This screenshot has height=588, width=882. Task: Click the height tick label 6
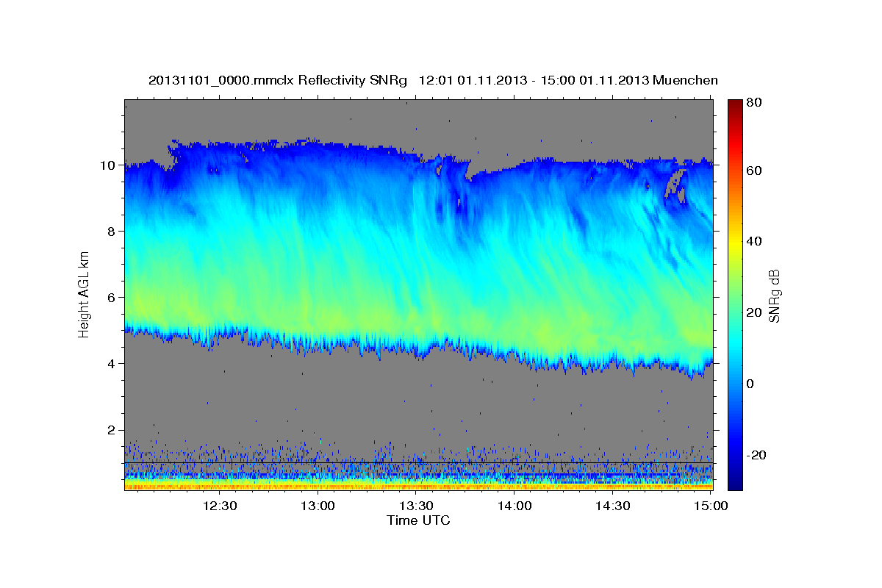112,298
